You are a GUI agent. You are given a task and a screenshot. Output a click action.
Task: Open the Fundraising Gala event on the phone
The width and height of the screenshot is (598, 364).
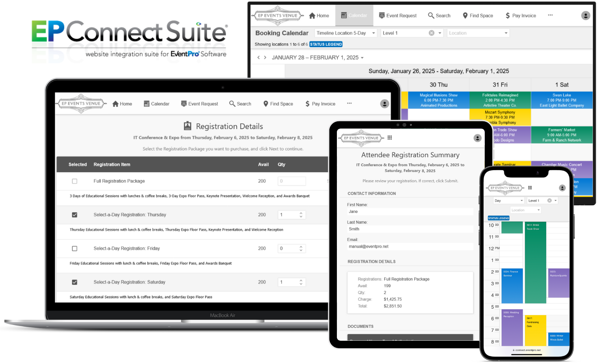[x=535, y=330]
